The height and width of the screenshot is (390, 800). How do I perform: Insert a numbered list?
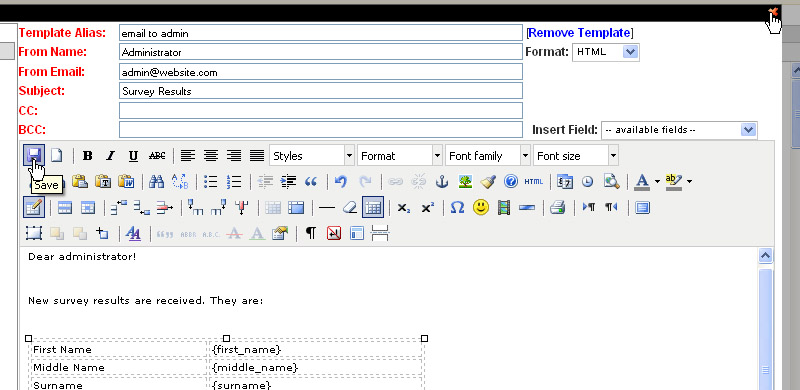(x=234, y=181)
